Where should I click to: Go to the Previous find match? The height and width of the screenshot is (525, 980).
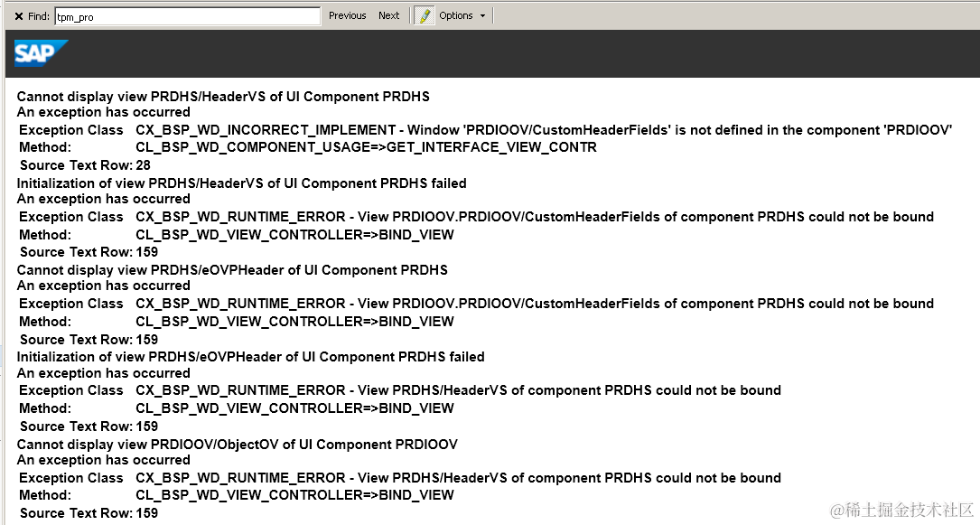coord(348,15)
